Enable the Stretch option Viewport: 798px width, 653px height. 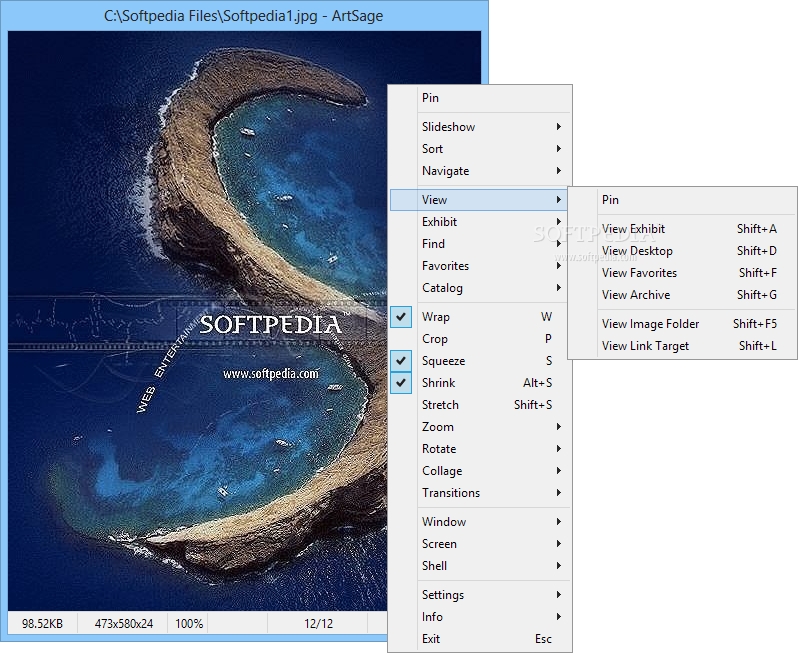[x=480, y=405]
